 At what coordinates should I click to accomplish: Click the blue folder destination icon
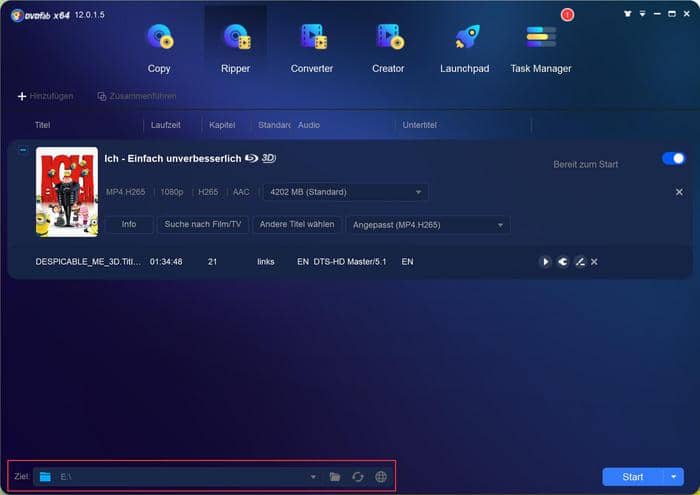[x=45, y=477]
